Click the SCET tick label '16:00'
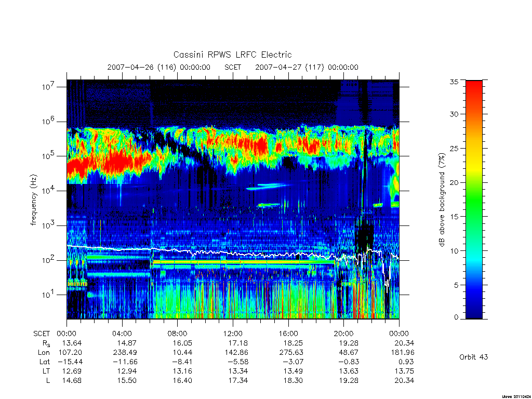This screenshot has height=399, width=532. pyautogui.click(x=288, y=334)
